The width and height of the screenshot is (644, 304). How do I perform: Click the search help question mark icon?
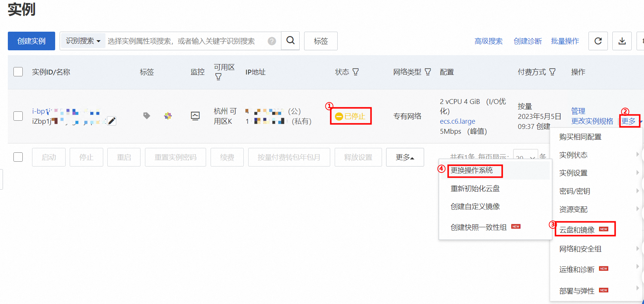pos(272,41)
